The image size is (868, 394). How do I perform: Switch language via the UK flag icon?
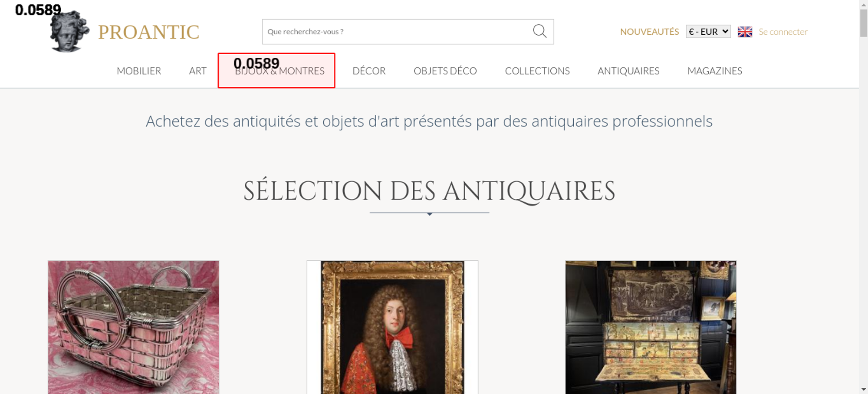[745, 32]
